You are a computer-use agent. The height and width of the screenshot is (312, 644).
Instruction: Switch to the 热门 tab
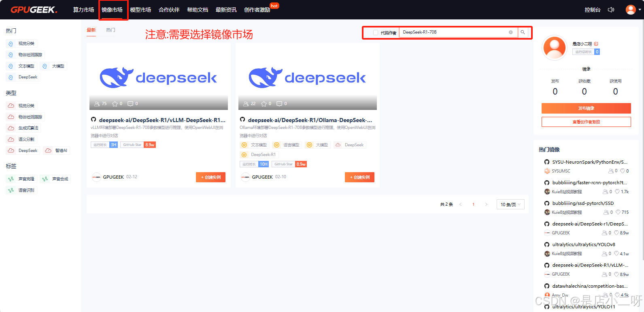(x=111, y=30)
